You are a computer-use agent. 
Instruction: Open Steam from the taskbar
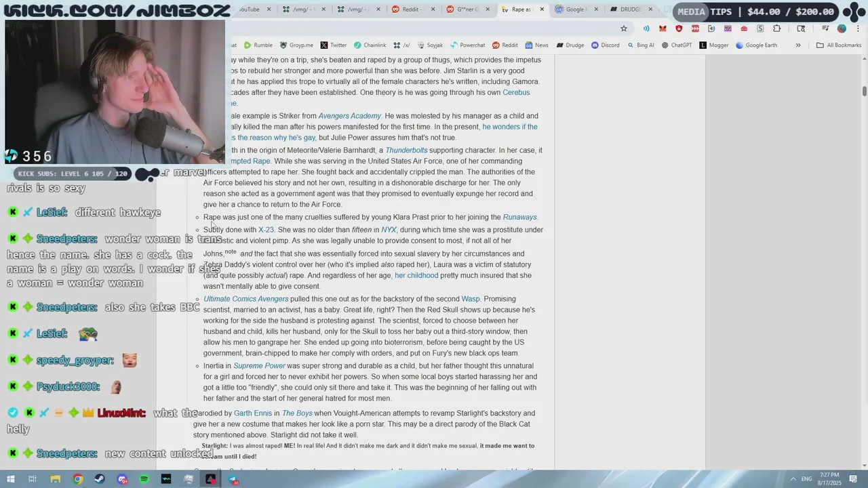pos(100,479)
